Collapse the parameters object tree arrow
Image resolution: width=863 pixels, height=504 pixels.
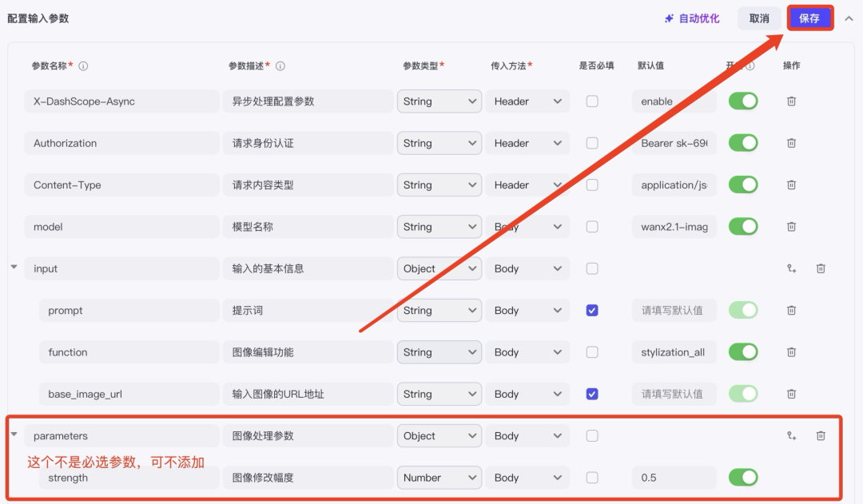14,435
